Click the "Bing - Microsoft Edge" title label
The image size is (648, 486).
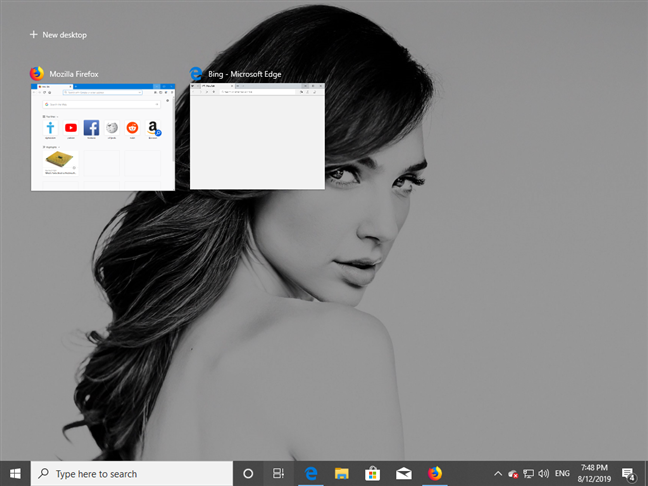[245, 74]
